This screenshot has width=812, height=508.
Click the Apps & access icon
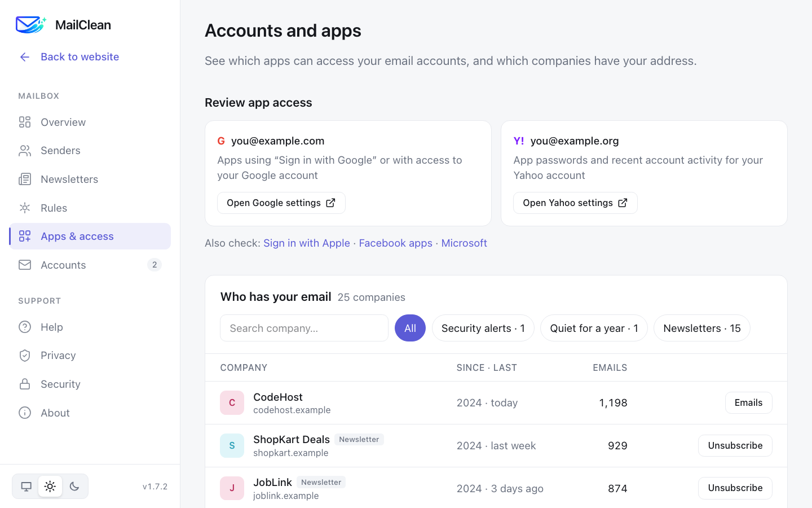point(25,237)
